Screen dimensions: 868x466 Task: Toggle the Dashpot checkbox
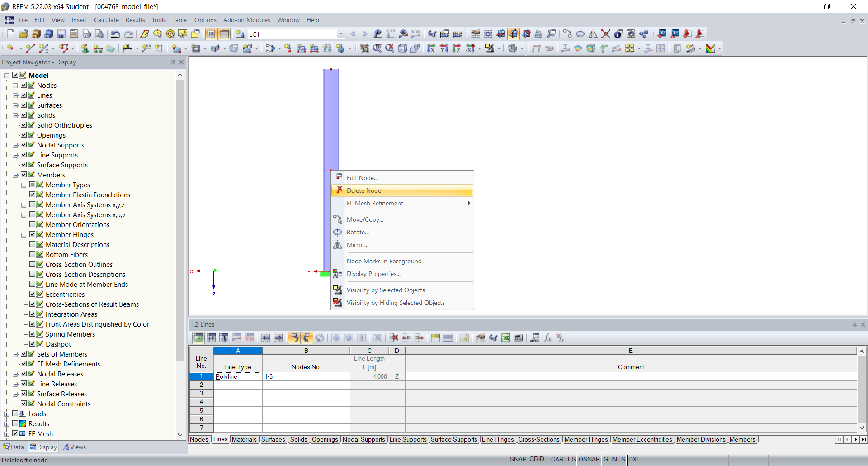pyautogui.click(x=33, y=344)
